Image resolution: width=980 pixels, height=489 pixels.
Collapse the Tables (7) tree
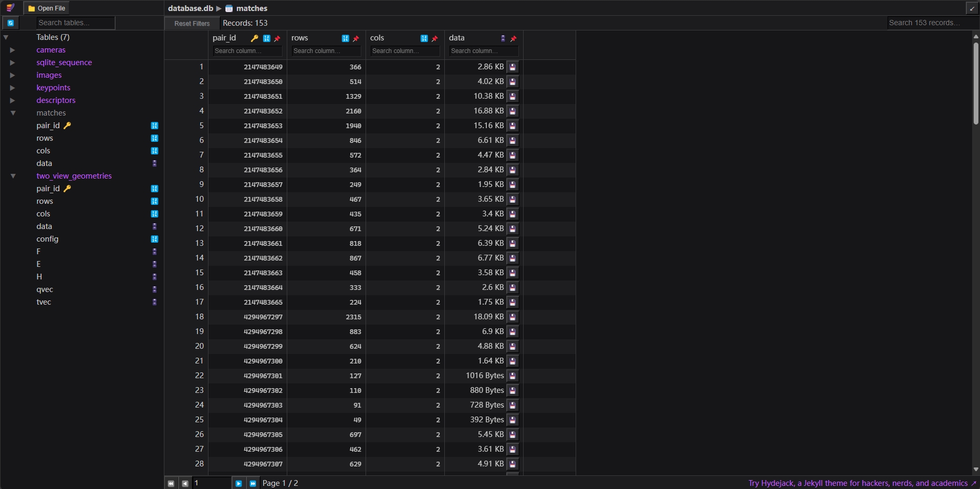[6, 37]
